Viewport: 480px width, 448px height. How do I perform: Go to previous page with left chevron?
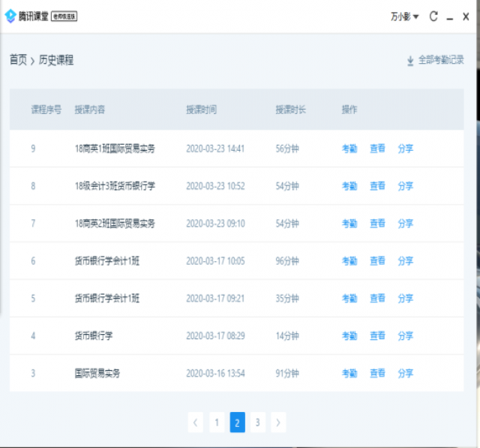(196, 422)
